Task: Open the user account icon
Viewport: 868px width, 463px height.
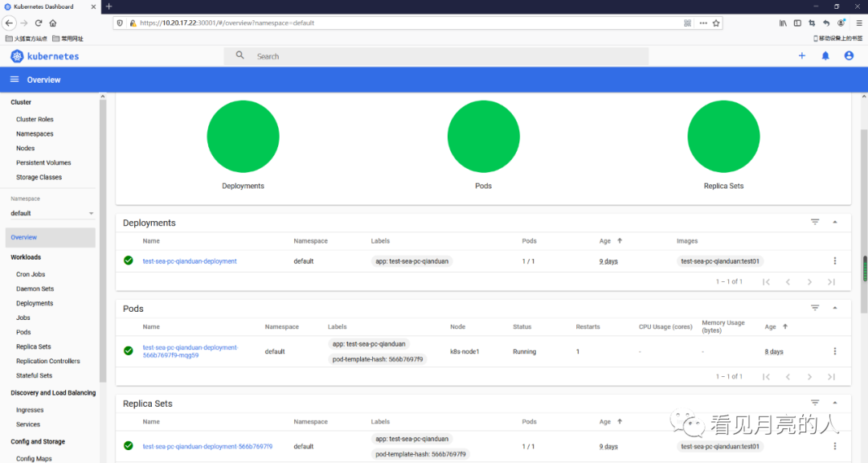Action: click(x=849, y=56)
